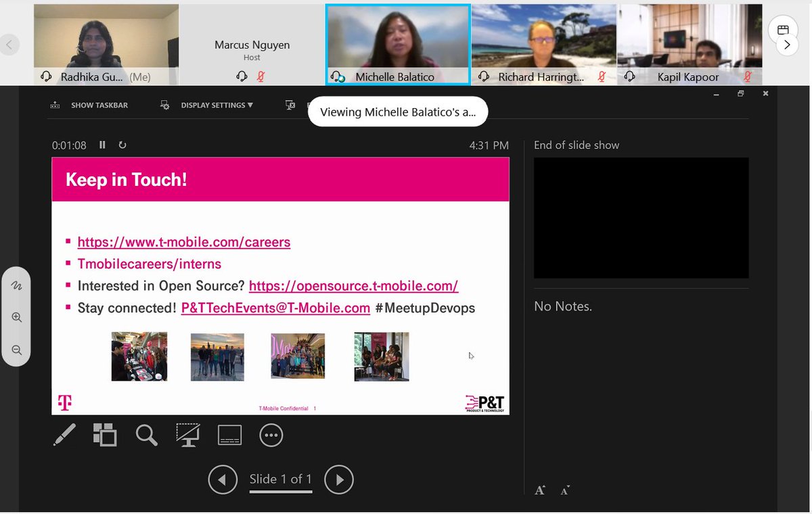The height and width of the screenshot is (514, 812).
Task: Minimize the presenter view window
Action: (x=716, y=94)
